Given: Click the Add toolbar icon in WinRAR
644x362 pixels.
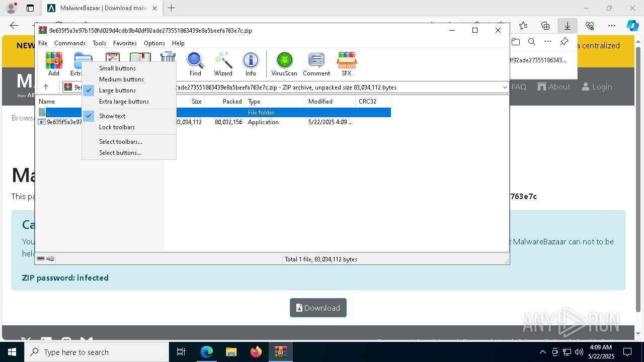Looking at the screenshot, I should pyautogui.click(x=54, y=64).
